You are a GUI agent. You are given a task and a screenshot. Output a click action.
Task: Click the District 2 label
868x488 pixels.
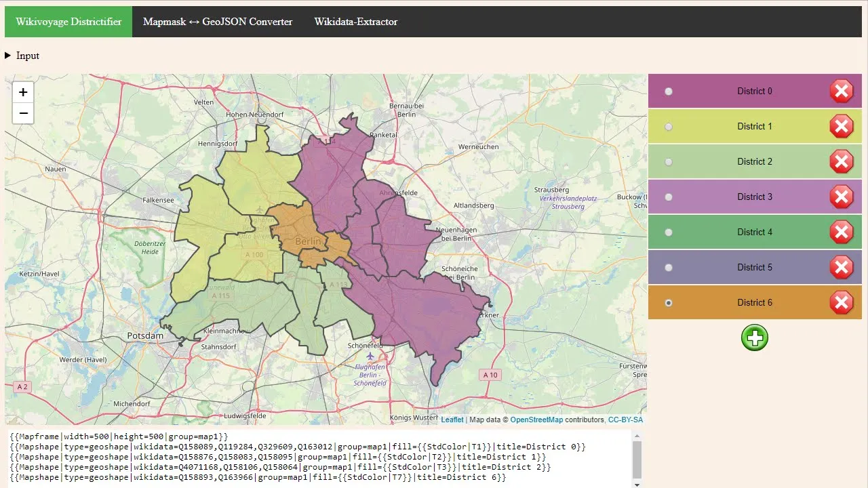755,161
